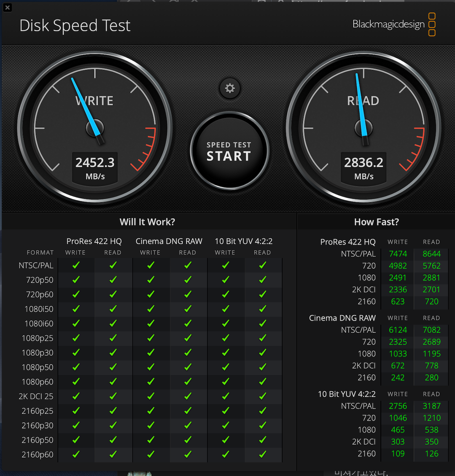Click Cinema DNG 1080 write value 1033
The image size is (455, 476).
click(x=398, y=354)
